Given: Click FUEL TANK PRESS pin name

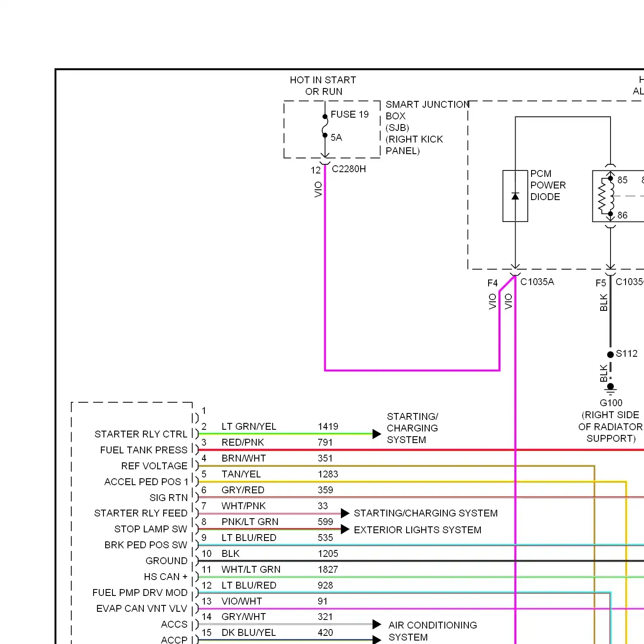Looking at the screenshot, I should (144, 450).
